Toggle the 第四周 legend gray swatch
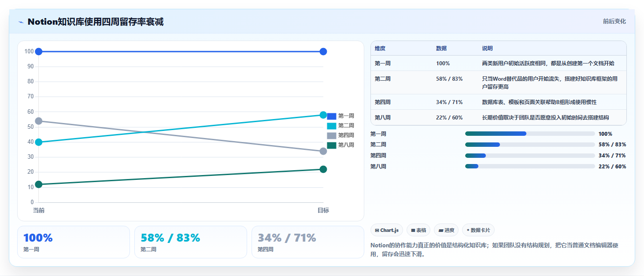This screenshot has width=644, height=276. (331, 135)
